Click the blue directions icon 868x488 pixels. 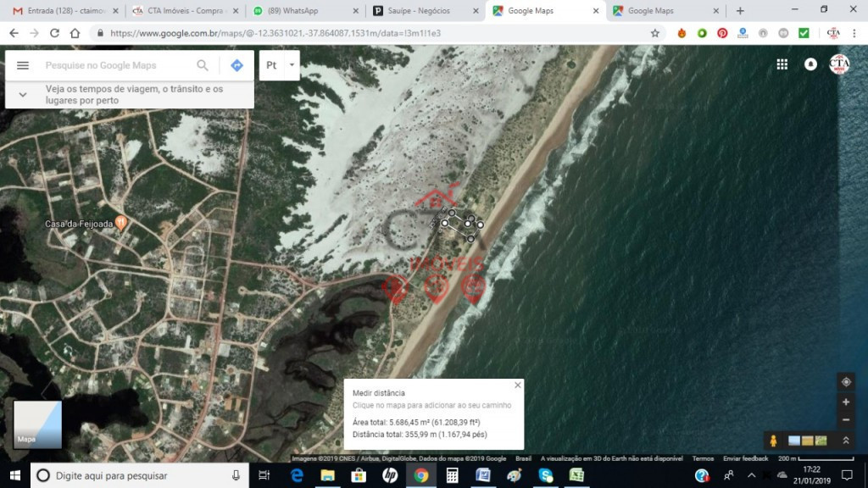(236, 65)
